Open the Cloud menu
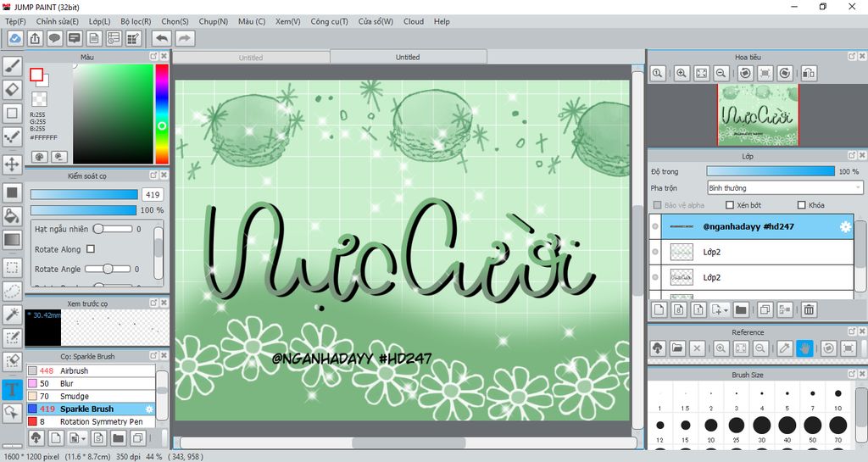 (414, 21)
